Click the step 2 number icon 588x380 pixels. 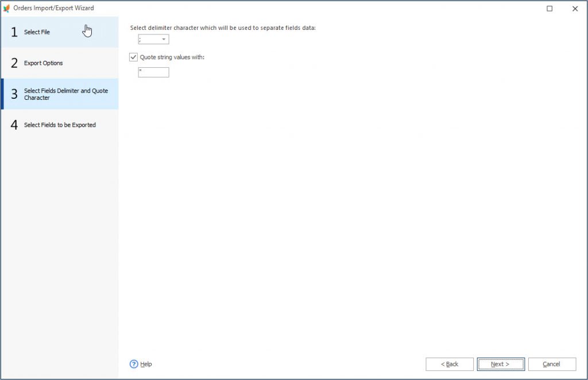tap(14, 63)
